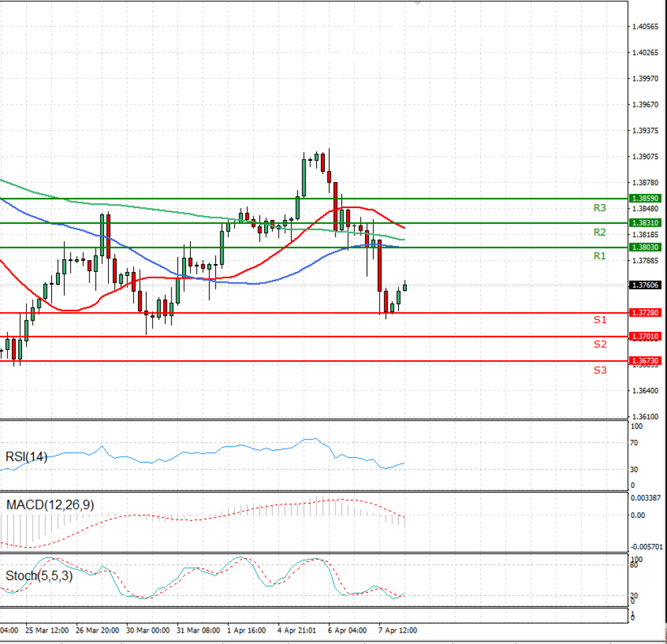Click the R1 resistance label
Image resolution: width=667 pixels, height=644 pixels.
[600, 256]
